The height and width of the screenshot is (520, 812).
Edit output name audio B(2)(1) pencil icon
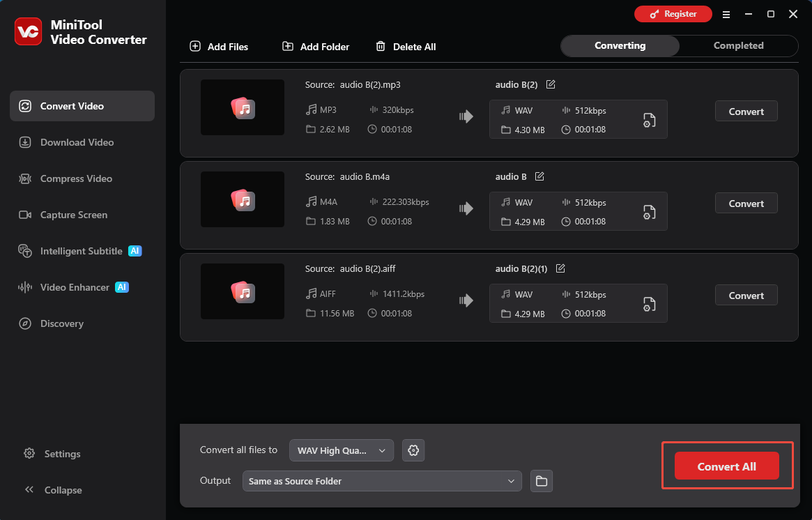(x=560, y=269)
